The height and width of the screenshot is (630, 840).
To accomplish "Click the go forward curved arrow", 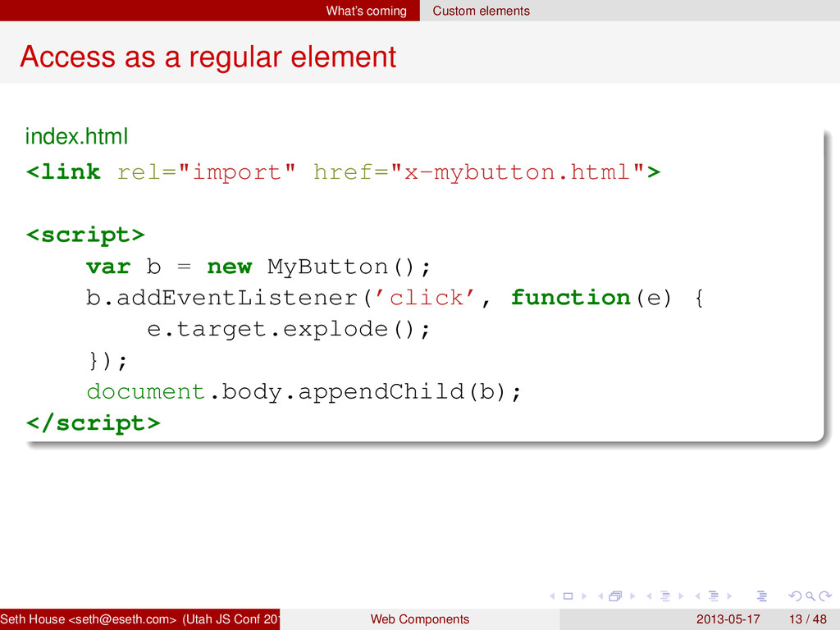I will click(x=825, y=596).
